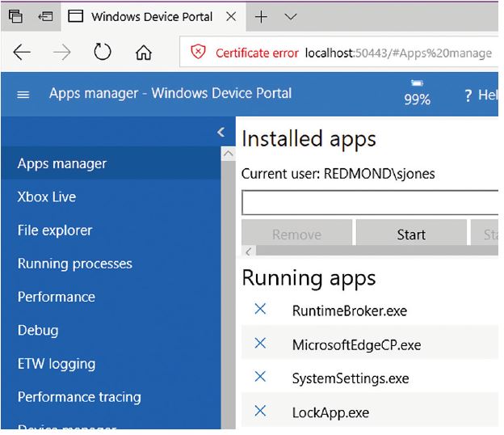The width and height of the screenshot is (504, 435).
Task: Click the sidebar scrollbar up arrow
Action: click(228, 154)
